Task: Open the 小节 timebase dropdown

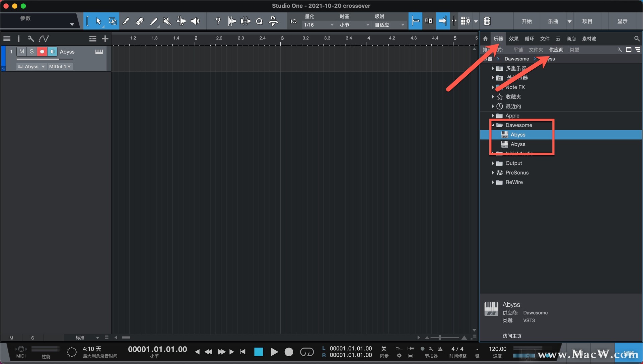Action: pos(354,25)
